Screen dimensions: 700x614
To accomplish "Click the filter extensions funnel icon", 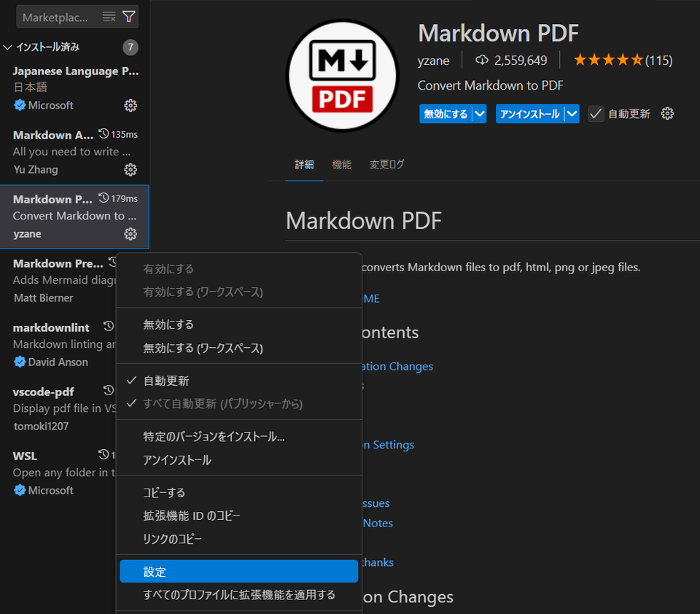I will (x=129, y=17).
